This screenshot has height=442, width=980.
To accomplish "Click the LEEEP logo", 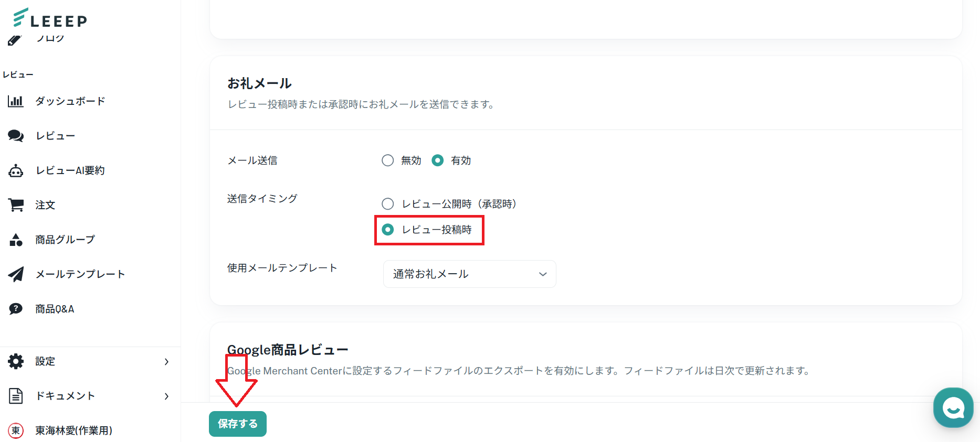I will click(50, 18).
